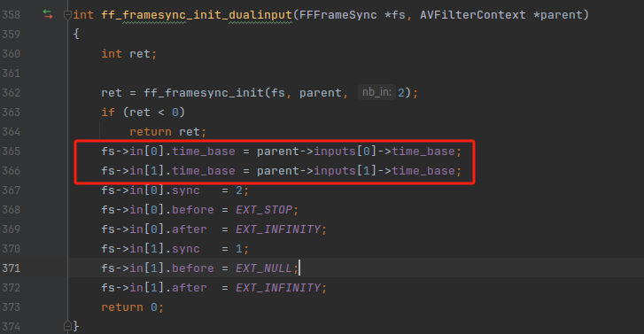Image resolution: width=644 pixels, height=334 pixels.
Task: Click parent->inputs[0]->time_base expression
Action: 356,151
